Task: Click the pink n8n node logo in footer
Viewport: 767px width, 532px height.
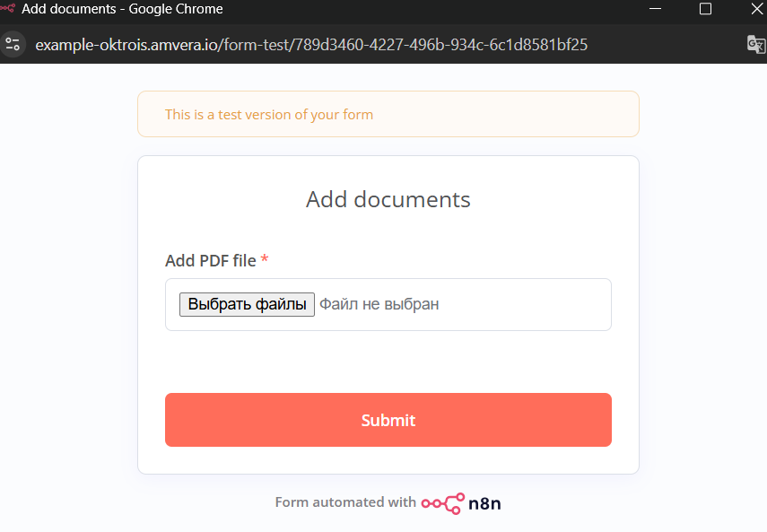Action: pos(443,502)
